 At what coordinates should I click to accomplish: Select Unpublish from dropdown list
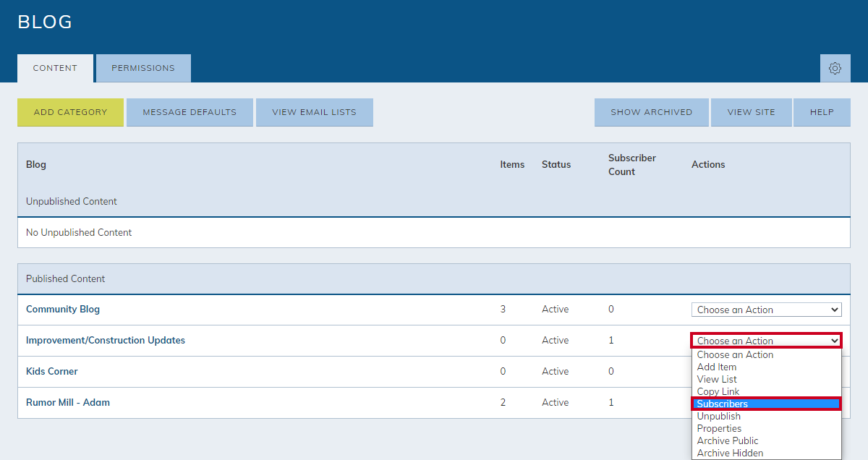coord(767,416)
